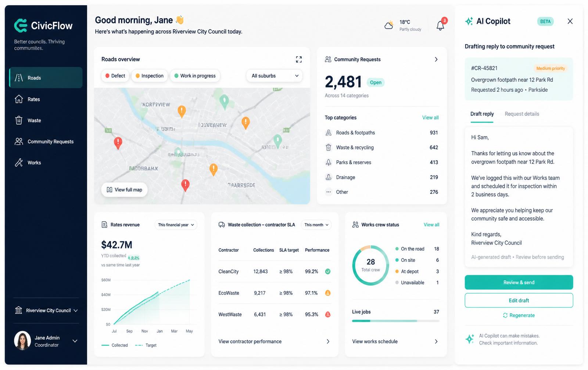
Task: Toggle the Defect map filter
Action: click(115, 76)
